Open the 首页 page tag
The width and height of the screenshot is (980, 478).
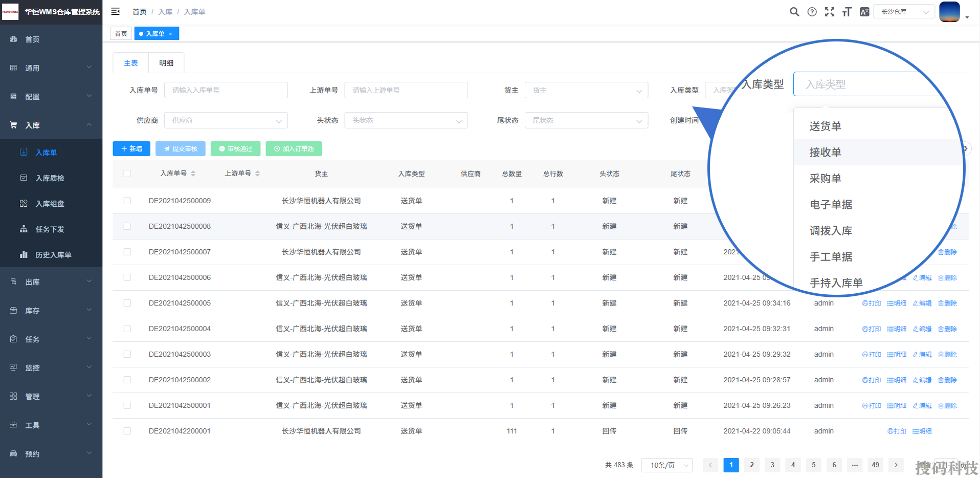tap(121, 34)
